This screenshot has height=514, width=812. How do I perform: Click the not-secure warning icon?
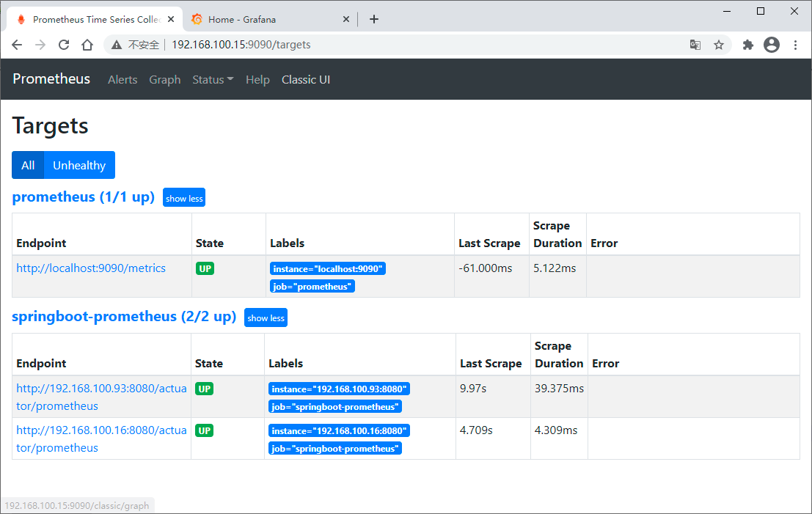click(117, 45)
